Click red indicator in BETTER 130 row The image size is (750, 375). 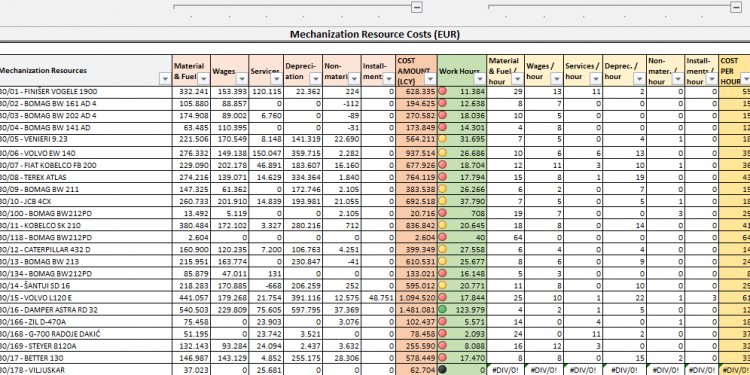point(443,358)
